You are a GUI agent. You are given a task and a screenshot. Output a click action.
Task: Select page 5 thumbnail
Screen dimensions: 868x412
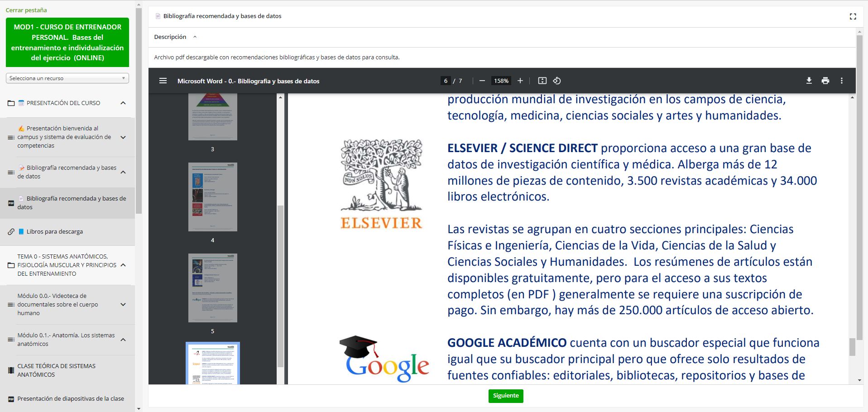tap(213, 288)
